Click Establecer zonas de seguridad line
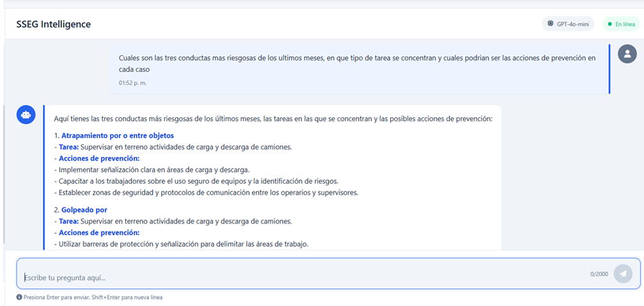 tap(206, 193)
